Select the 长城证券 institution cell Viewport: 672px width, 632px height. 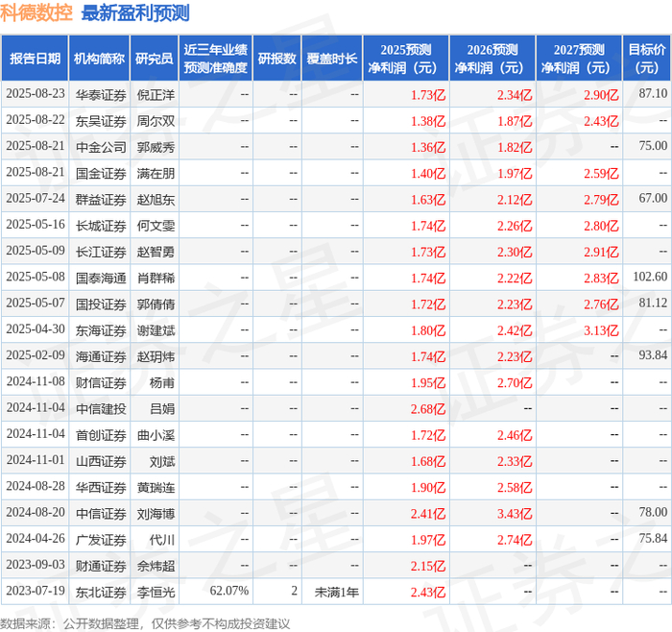[101, 226]
